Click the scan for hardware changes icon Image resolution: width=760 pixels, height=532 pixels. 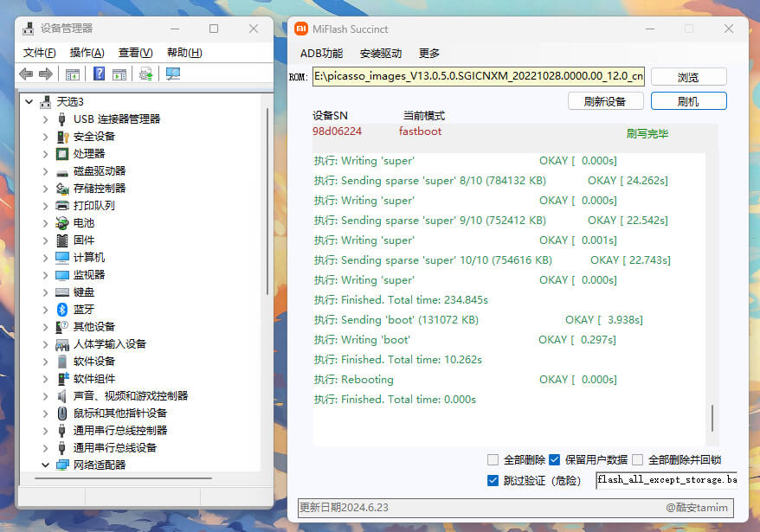pyautogui.click(x=171, y=74)
